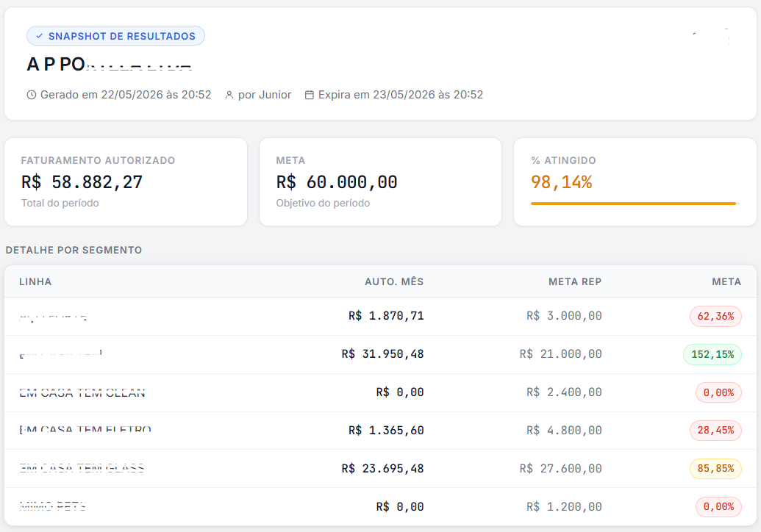
Task: Click the 0,00% badge in the R$ 1.200,00 row
Action: coord(719,507)
